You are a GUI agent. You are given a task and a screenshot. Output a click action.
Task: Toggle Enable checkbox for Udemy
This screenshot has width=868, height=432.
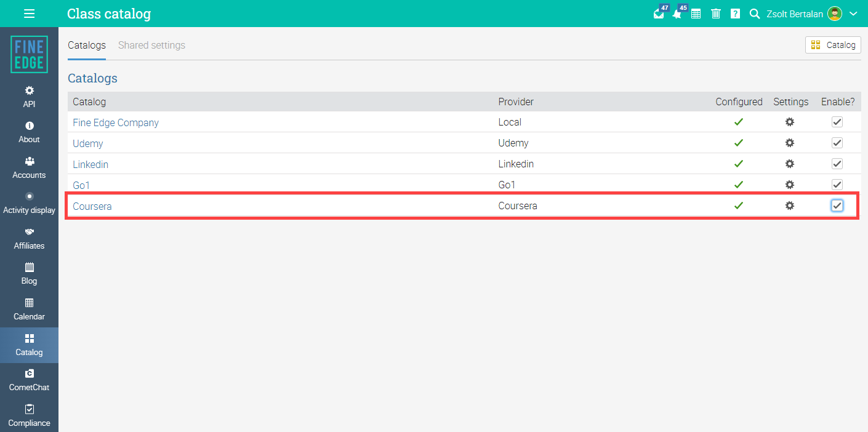[x=837, y=143]
